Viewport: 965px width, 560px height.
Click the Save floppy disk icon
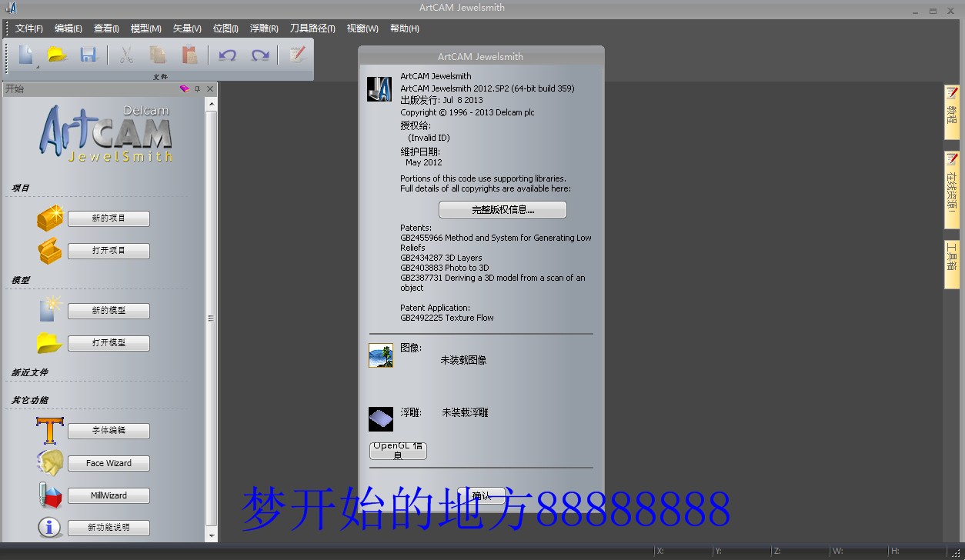point(88,55)
